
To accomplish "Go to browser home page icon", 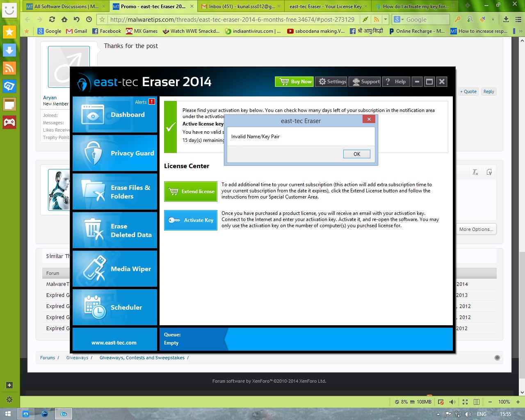I will 64,19.
